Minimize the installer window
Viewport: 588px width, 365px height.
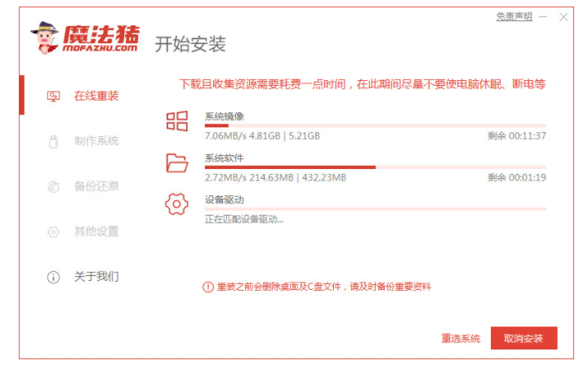click(543, 16)
